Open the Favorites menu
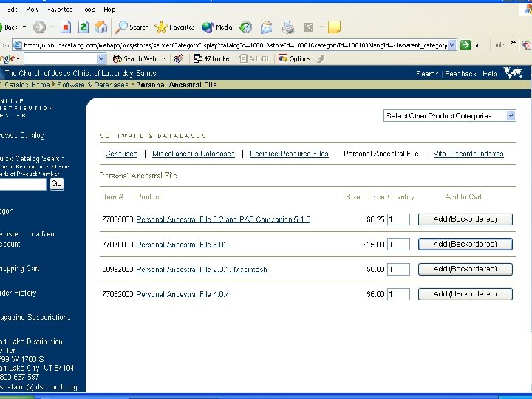The image size is (532, 399). pos(60,10)
